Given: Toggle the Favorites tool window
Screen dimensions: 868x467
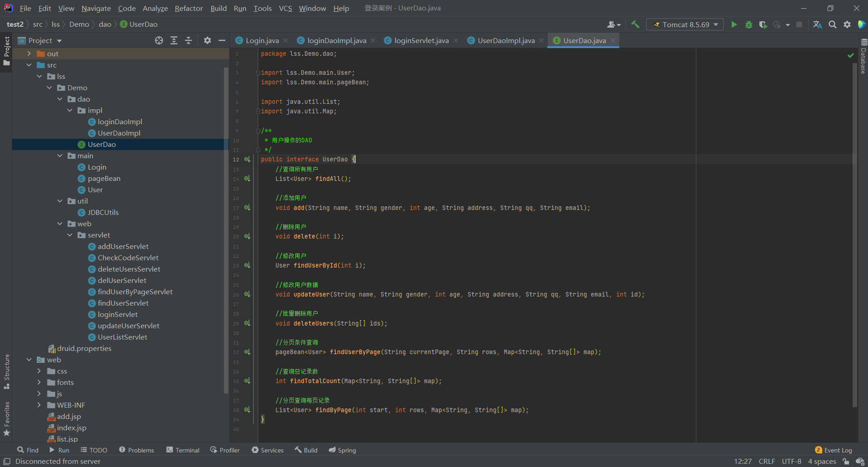Looking at the screenshot, I should click(x=6, y=419).
